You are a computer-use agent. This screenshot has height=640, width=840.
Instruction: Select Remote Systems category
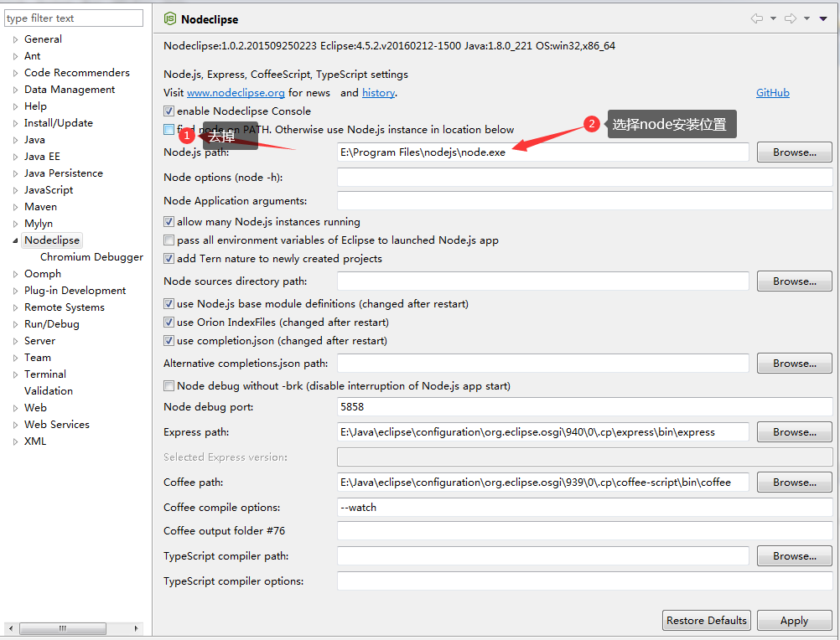click(65, 307)
